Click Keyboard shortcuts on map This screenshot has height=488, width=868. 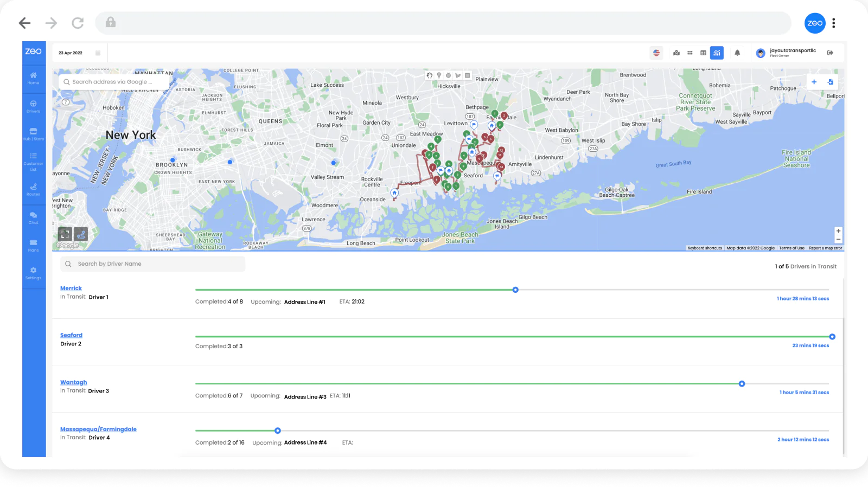click(705, 248)
